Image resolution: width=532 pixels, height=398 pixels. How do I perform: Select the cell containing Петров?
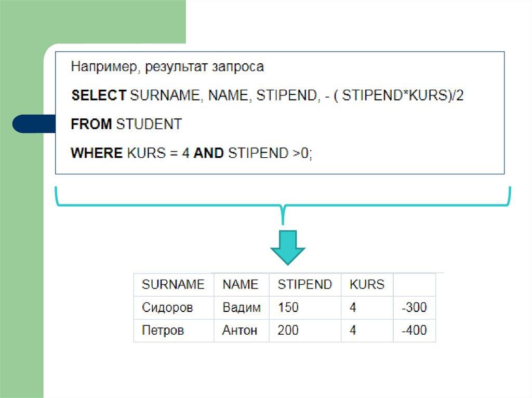tap(163, 331)
